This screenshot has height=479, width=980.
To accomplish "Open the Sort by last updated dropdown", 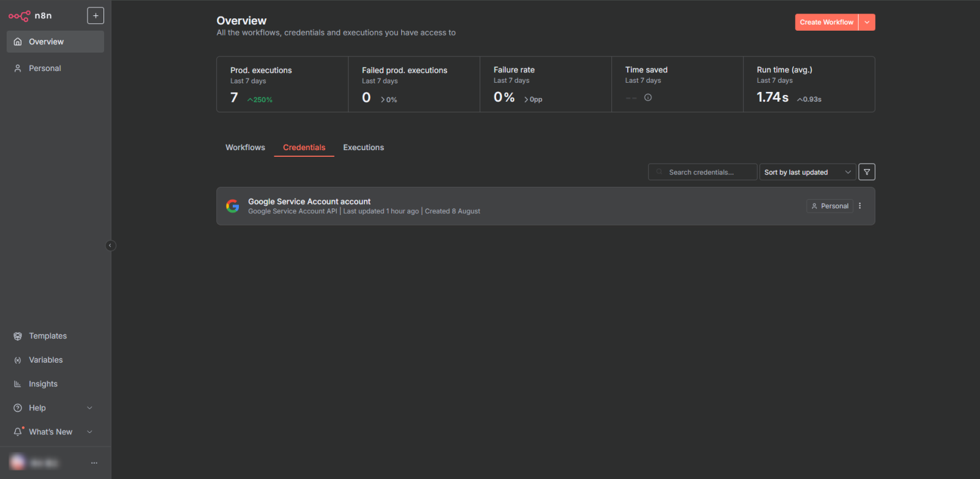I will point(807,172).
